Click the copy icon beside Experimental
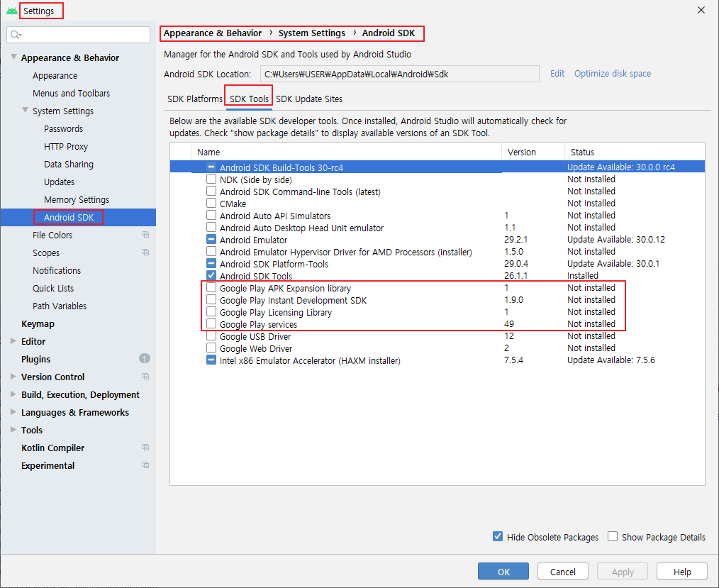 point(146,465)
